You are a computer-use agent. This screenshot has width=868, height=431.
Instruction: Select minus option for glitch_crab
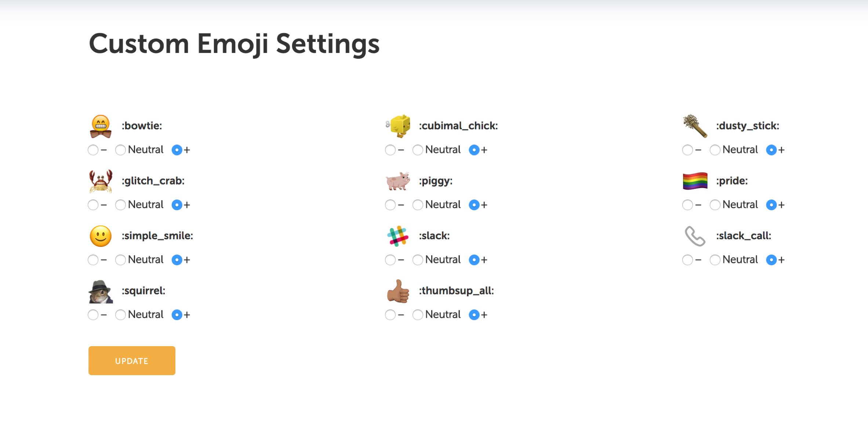tap(93, 205)
